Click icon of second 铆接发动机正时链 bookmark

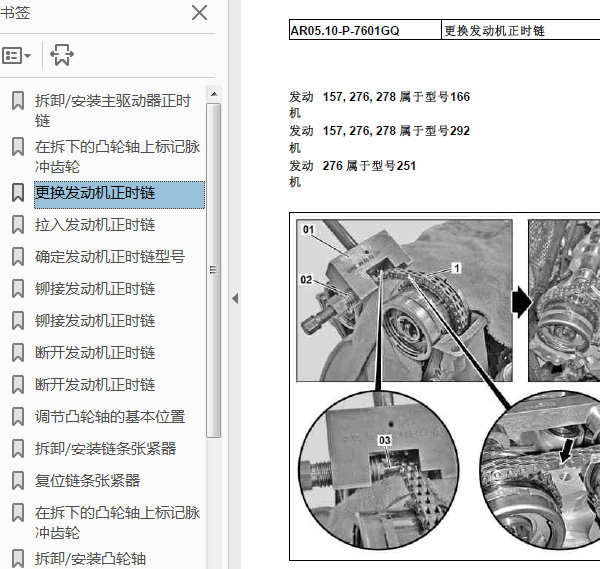click(x=18, y=321)
